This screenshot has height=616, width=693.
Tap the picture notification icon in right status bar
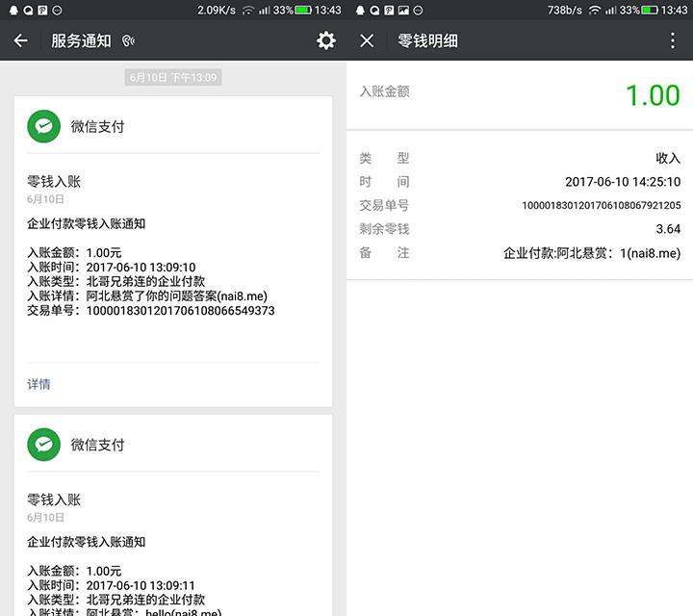coord(403,11)
